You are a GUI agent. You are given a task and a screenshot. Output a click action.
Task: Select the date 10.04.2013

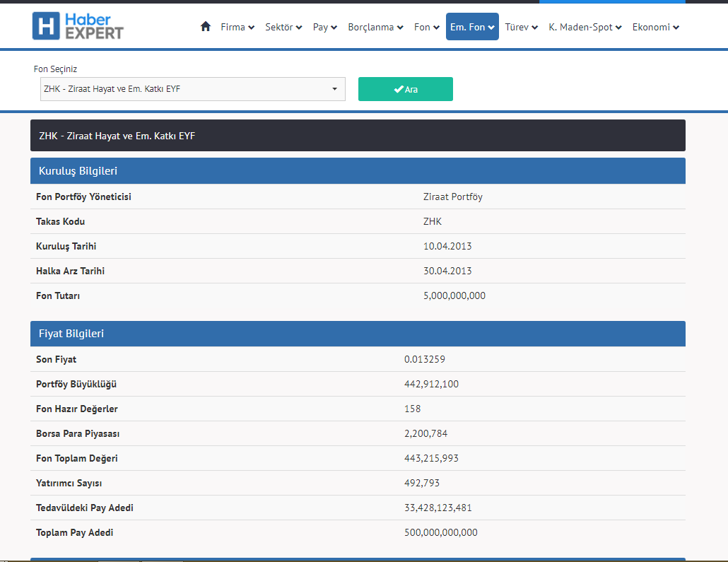pyautogui.click(x=447, y=246)
